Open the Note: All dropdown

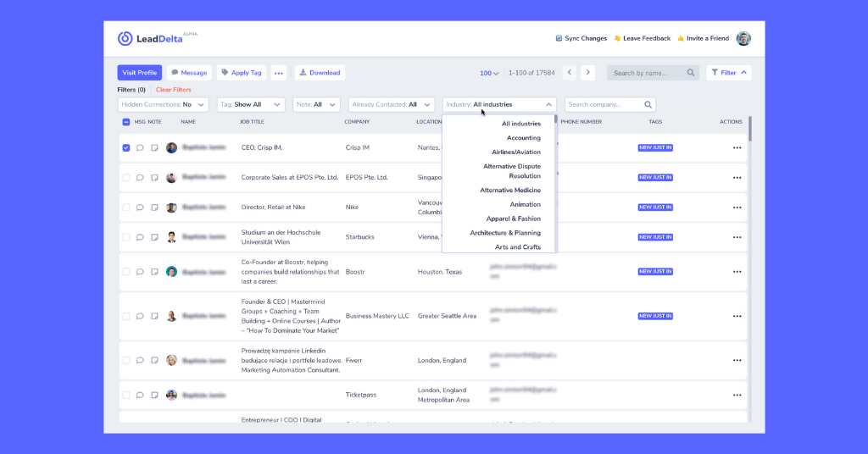point(316,104)
